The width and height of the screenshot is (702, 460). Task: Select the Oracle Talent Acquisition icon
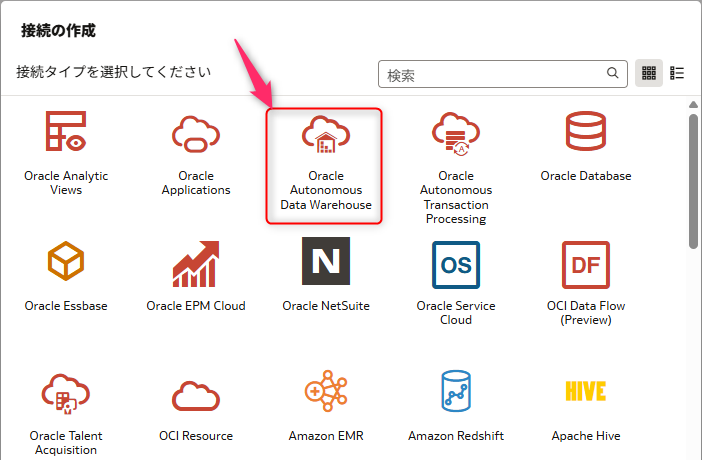pos(66,394)
